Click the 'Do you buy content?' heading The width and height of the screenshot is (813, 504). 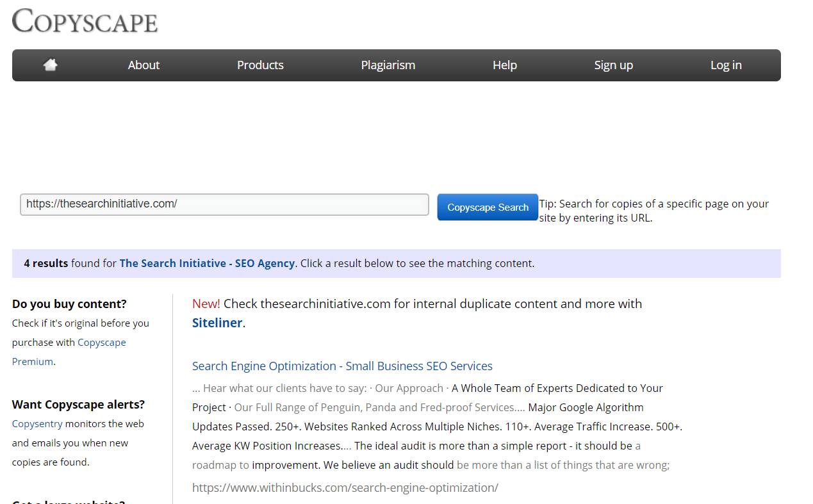click(69, 304)
